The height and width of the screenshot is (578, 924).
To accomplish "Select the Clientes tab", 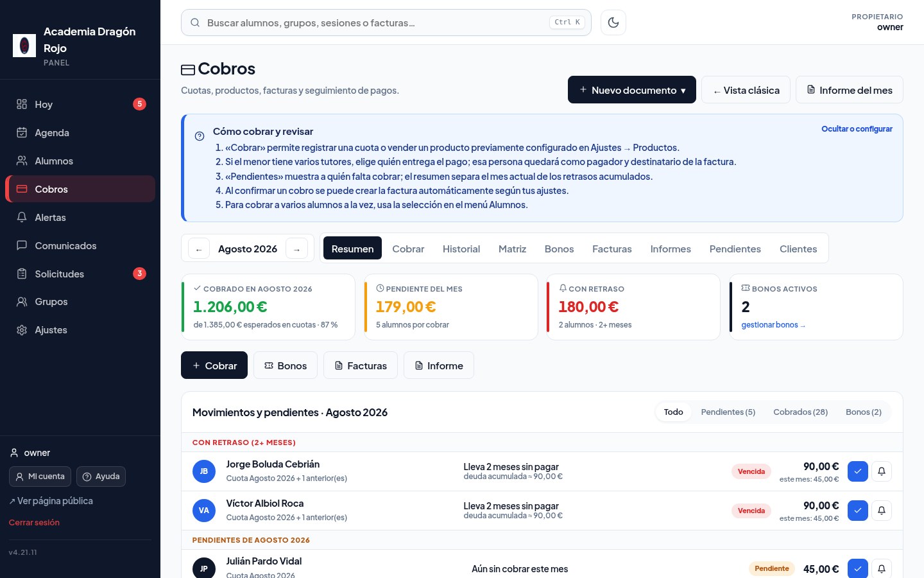I will tap(798, 249).
